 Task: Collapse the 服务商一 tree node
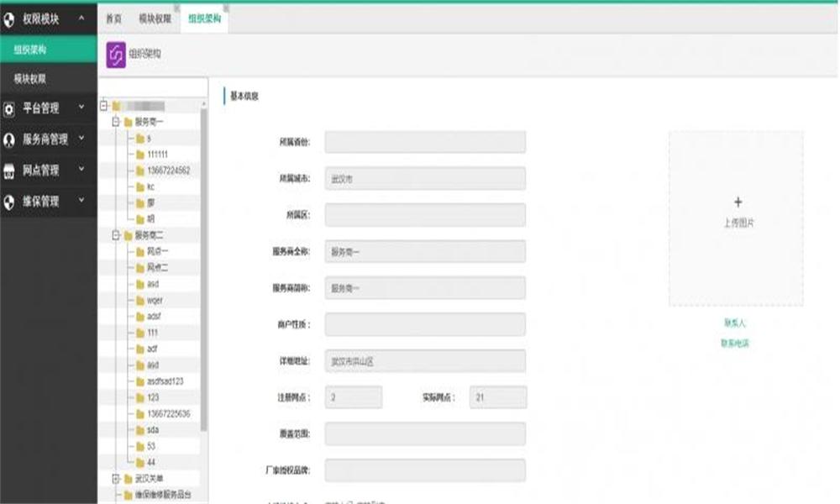point(115,122)
